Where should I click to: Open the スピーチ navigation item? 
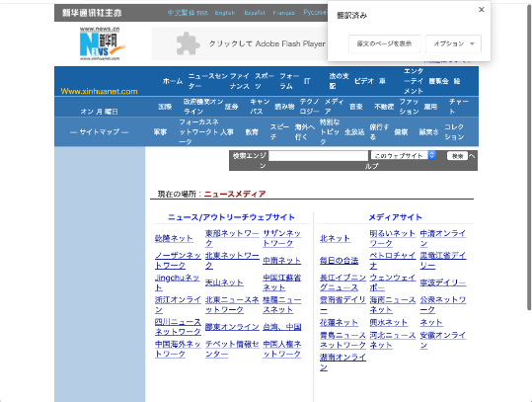(280, 131)
